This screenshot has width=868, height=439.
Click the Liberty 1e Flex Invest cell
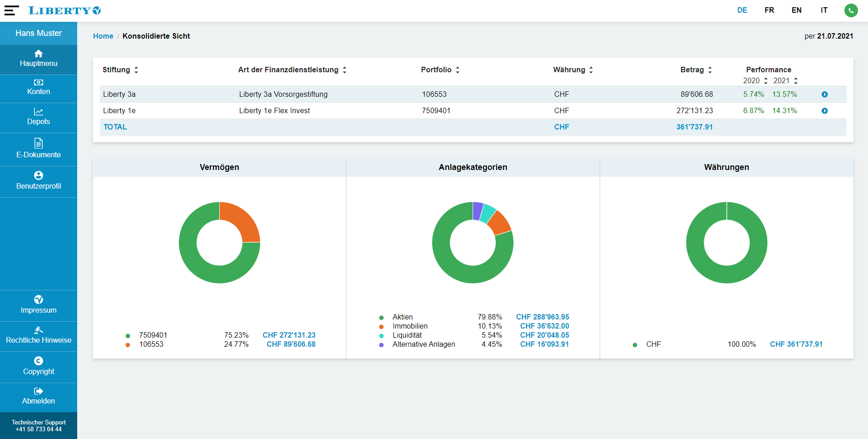[x=275, y=111]
